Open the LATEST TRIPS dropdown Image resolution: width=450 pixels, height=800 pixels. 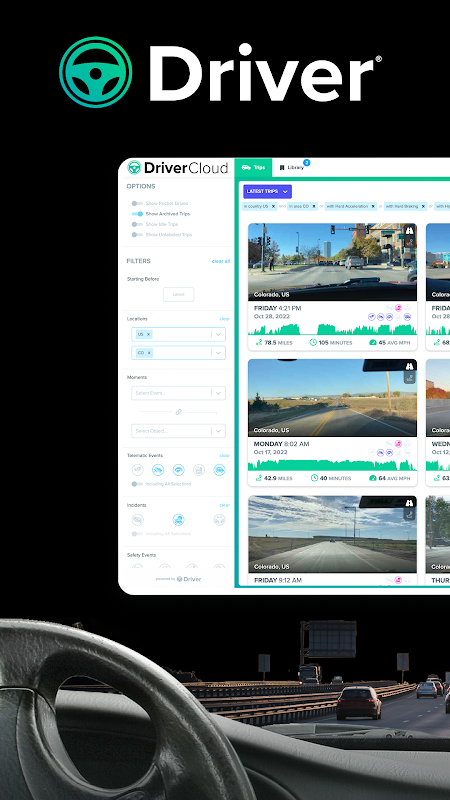coord(267,191)
